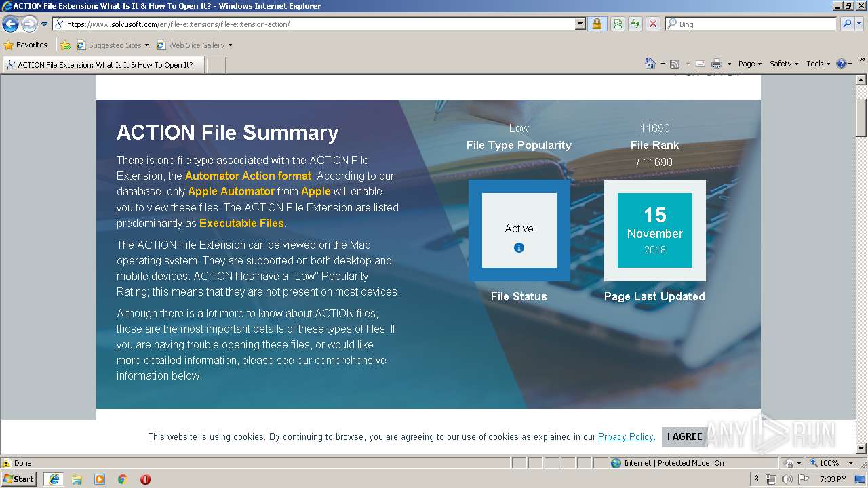Click the File Rank label
This screenshot has width=868, height=488.
point(654,145)
